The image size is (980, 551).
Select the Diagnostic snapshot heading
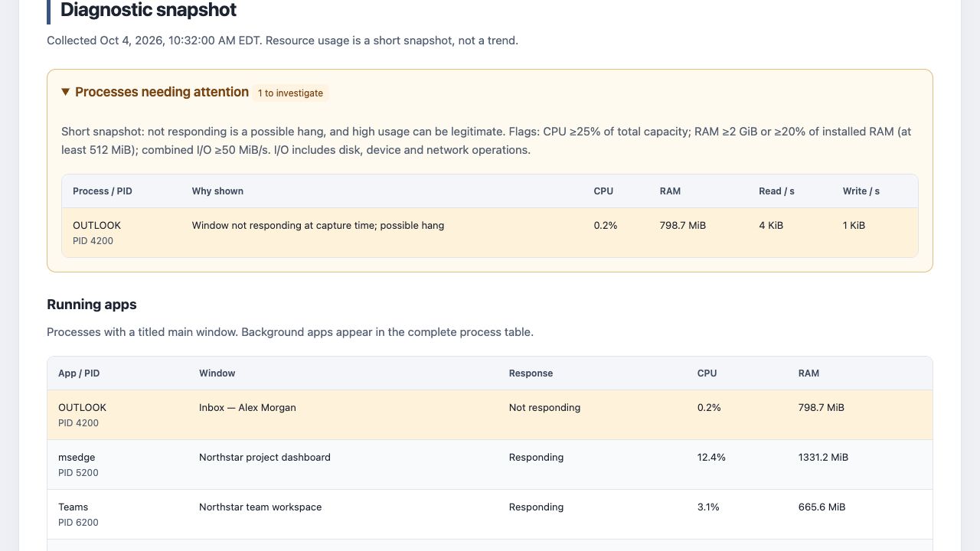click(x=149, y=10)
